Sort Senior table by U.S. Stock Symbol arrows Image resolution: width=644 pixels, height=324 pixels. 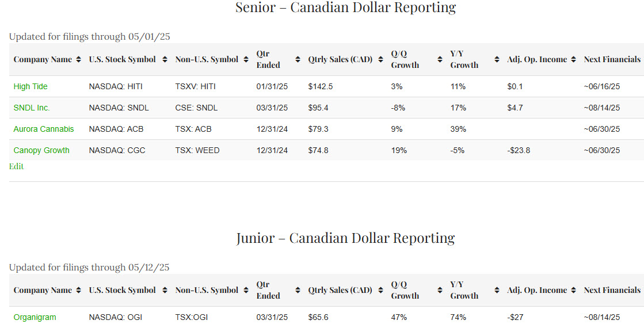tap(165, 59)
